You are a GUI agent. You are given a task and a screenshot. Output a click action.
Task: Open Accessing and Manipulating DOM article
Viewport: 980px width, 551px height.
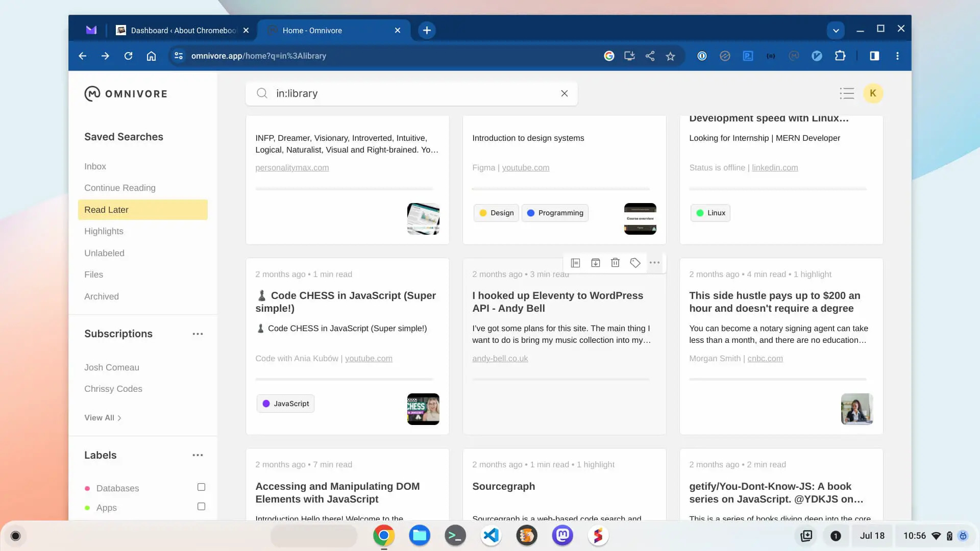337,492
